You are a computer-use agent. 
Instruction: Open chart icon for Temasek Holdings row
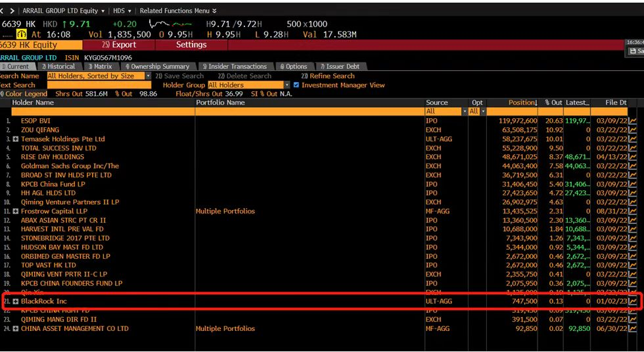[633, 139]
